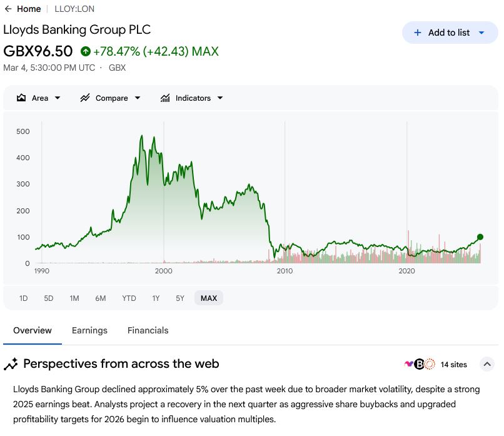Click the green endpoint dot on chart
504x436 pixels.
tap(480, 237)
